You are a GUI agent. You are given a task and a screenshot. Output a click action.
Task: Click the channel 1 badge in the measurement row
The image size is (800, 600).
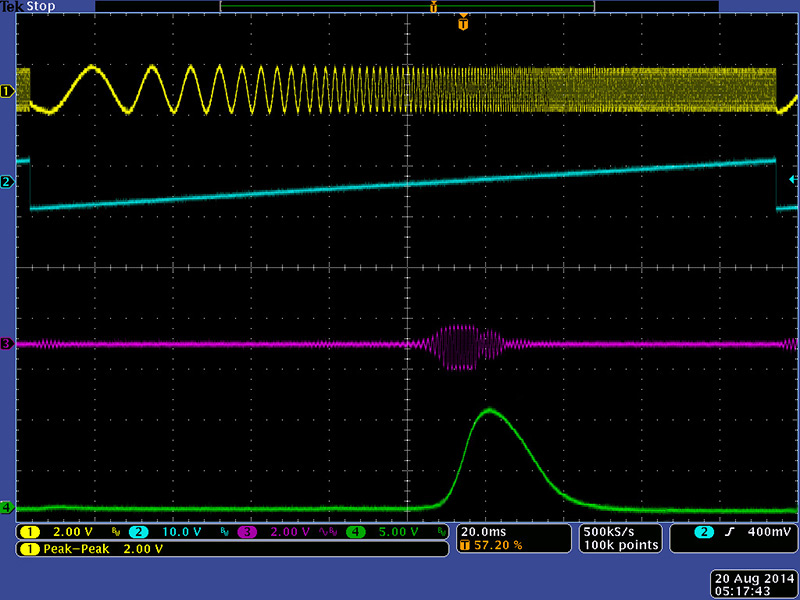point(30,549)
